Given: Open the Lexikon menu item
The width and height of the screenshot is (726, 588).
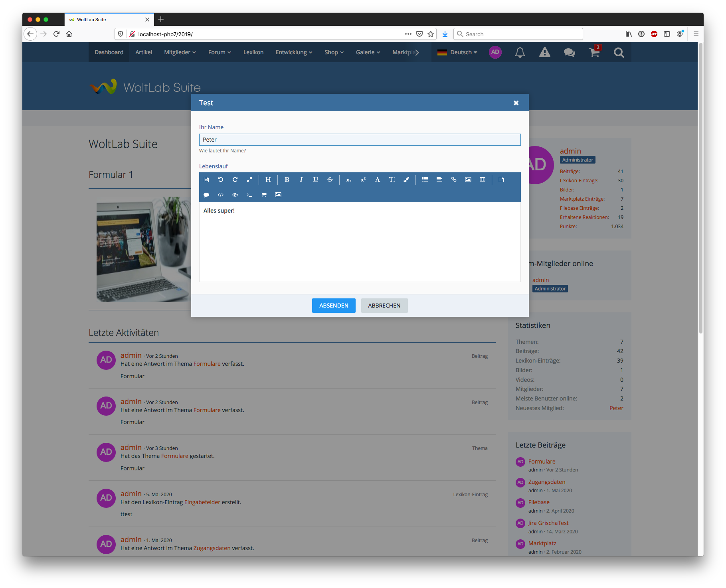Looking at the screenshot, I should click(253, 52).
